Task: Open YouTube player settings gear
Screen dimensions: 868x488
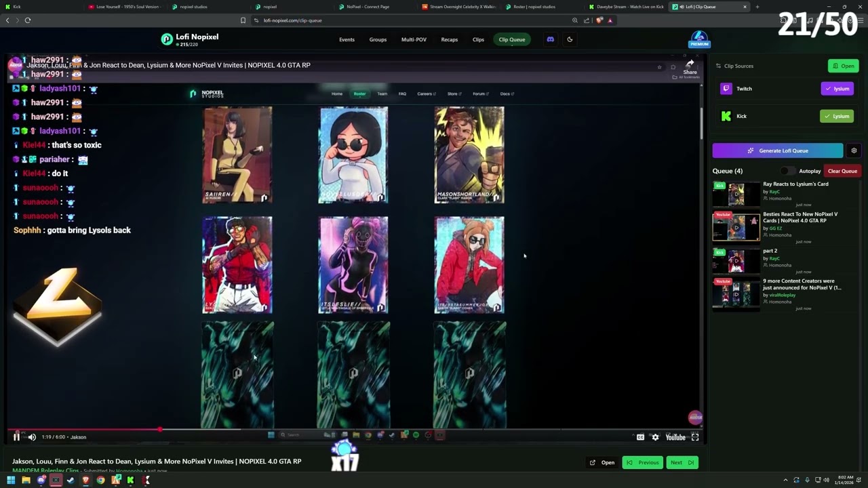Action: coord(655,437)
